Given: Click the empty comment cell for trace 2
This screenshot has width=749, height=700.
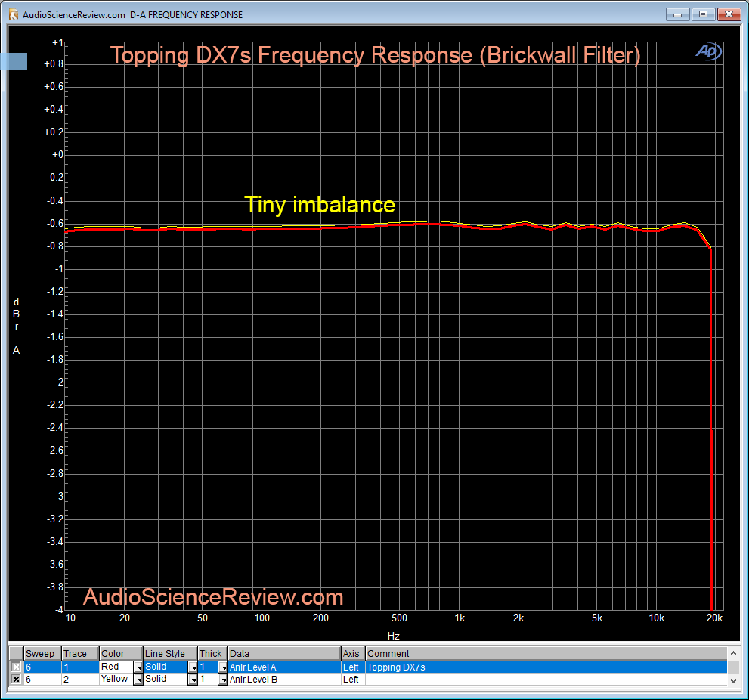Looking at the screenshot, I should [x=546, y=679].
